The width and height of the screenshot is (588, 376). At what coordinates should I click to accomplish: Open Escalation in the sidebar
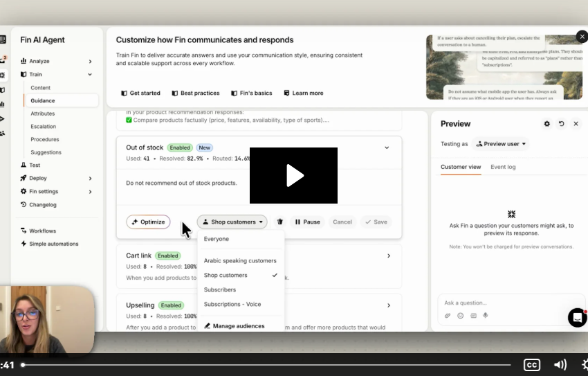click(43, 127)
